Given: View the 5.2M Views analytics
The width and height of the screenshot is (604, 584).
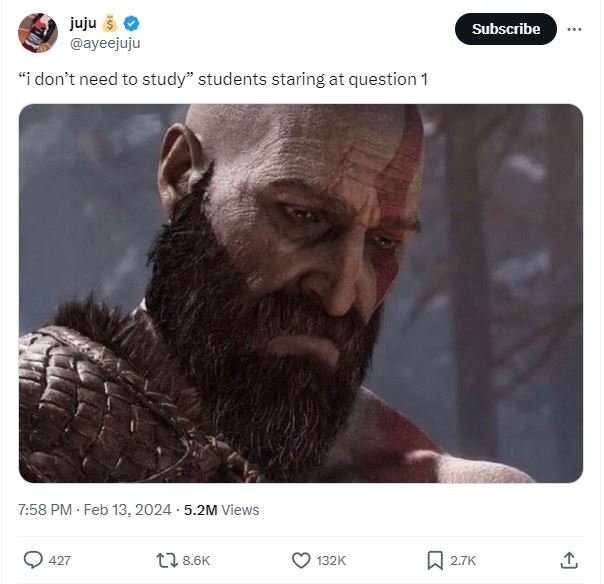Looking at the screenshot, I should click(x=221, y=510).
